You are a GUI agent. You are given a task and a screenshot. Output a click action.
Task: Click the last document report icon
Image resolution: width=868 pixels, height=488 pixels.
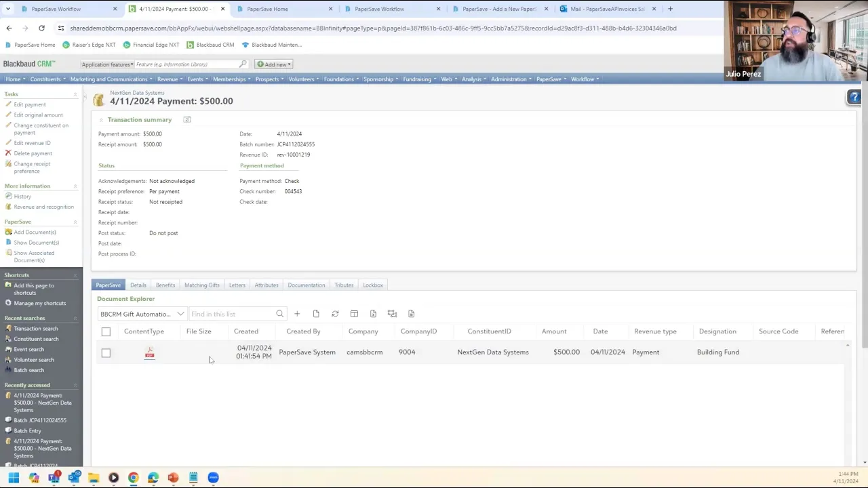point(411,314)
